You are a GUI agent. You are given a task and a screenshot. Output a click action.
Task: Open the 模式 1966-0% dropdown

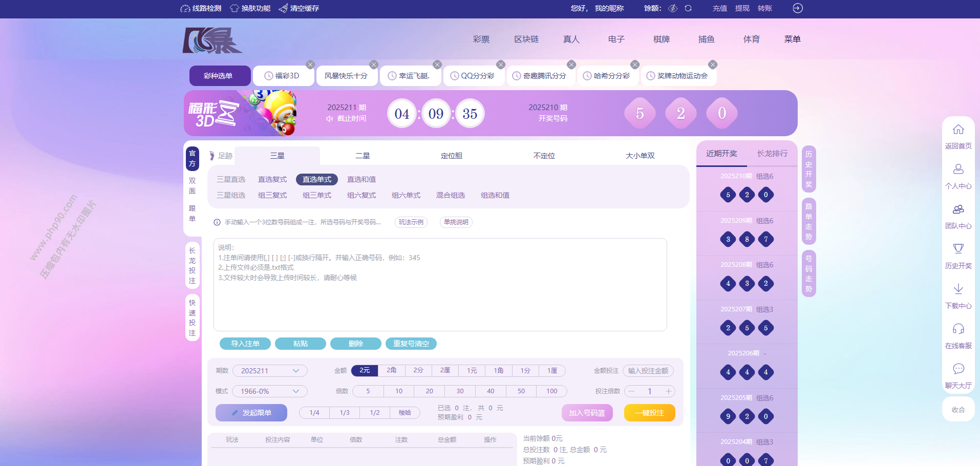pos(270,391)
